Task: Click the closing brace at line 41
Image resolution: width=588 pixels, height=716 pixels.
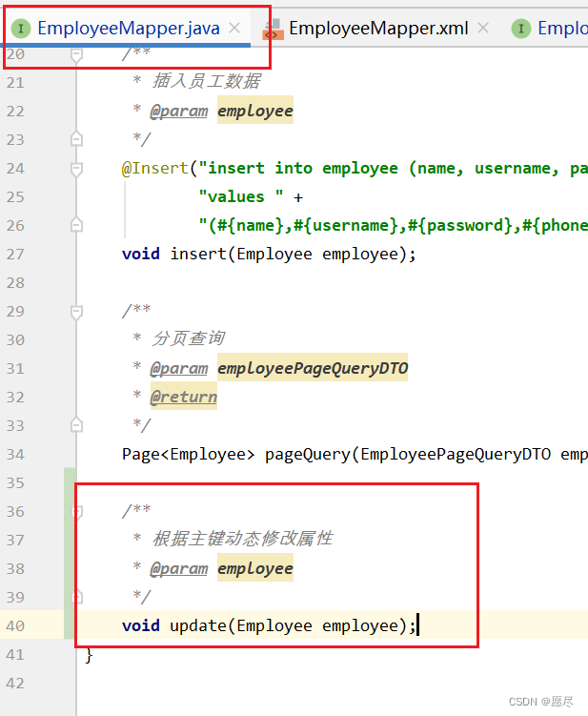Action: coord(89,655)
